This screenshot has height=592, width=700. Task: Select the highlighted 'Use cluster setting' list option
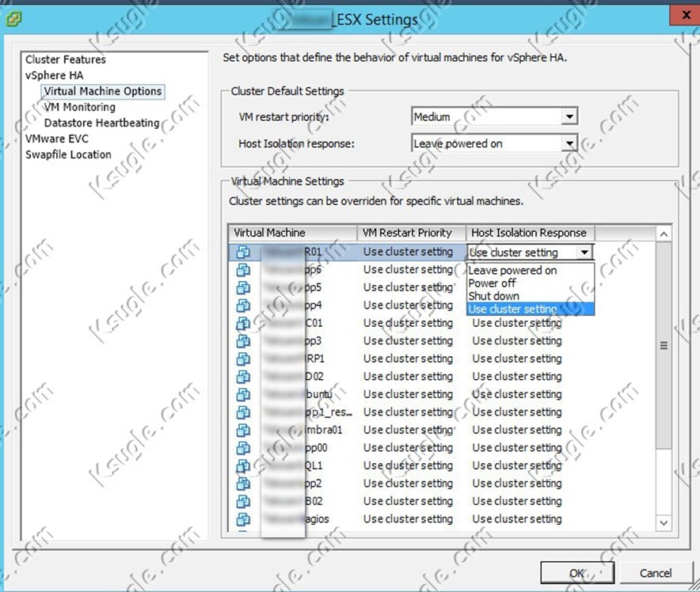531,309
